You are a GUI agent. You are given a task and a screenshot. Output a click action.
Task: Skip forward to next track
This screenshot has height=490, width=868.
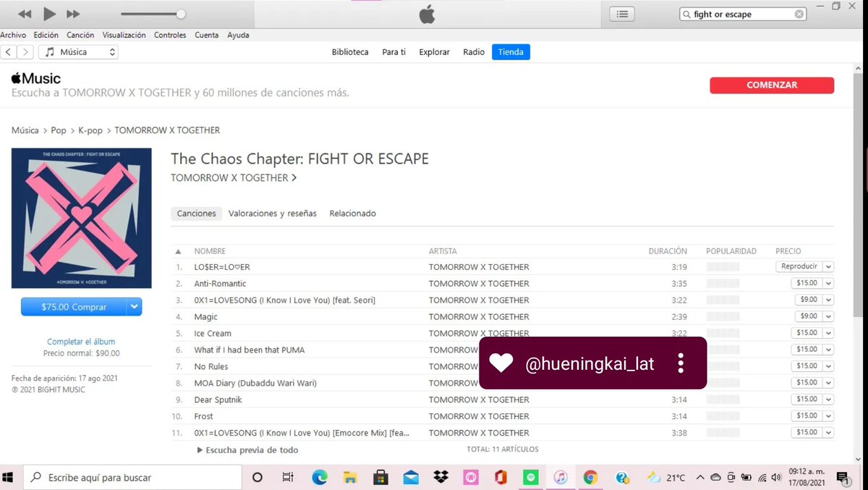(x=73, y=14)
